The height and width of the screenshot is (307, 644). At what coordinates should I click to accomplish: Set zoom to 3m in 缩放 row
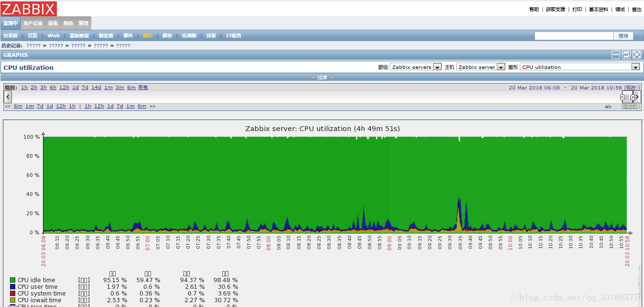[119, 88]
